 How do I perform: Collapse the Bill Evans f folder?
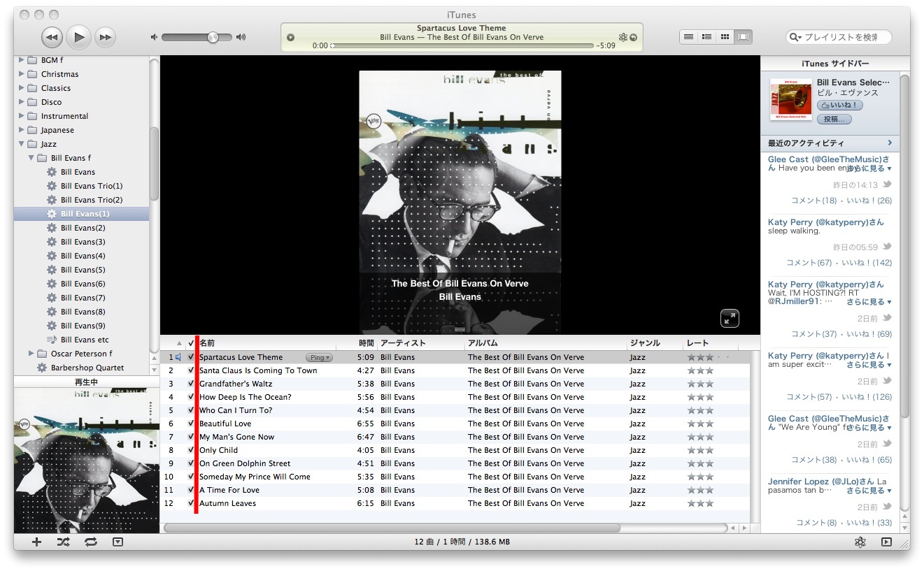31,158
